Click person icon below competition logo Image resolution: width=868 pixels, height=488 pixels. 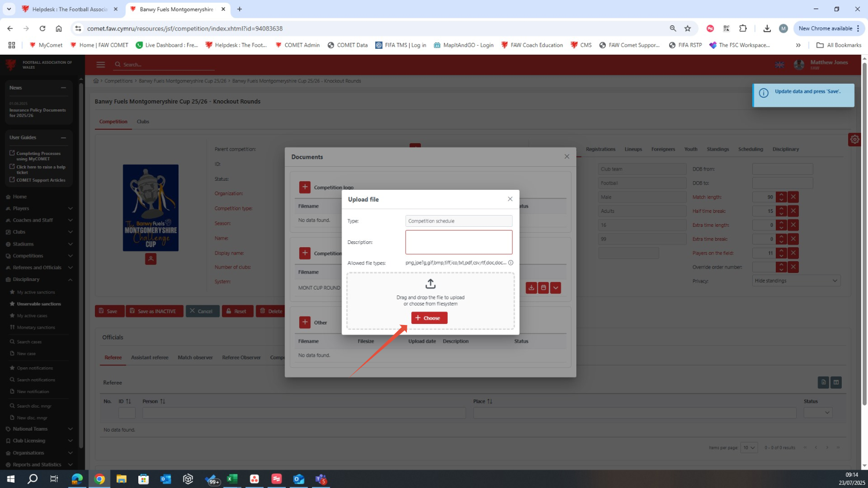click(x=151, y=259)
